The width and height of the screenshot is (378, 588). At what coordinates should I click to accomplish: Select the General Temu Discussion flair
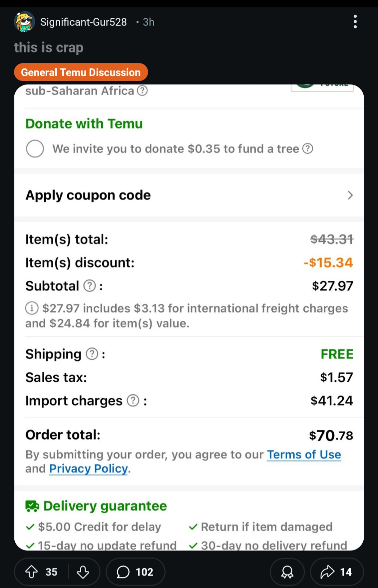click(81, 72)
